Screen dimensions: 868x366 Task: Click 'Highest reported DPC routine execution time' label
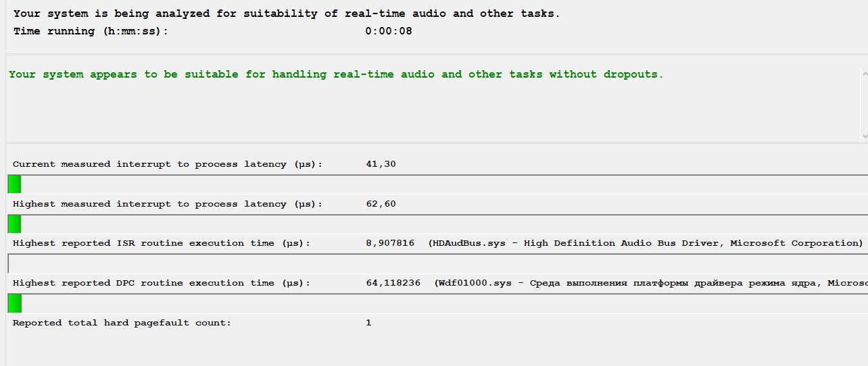[162, 283]
